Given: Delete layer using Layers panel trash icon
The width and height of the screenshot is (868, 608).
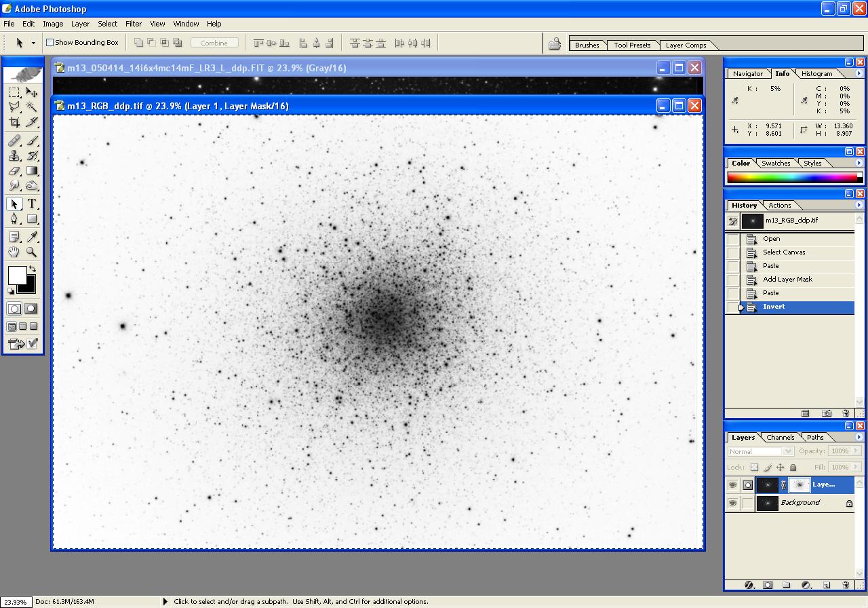Looking at the screenshot, I should (x=846, y=584).
